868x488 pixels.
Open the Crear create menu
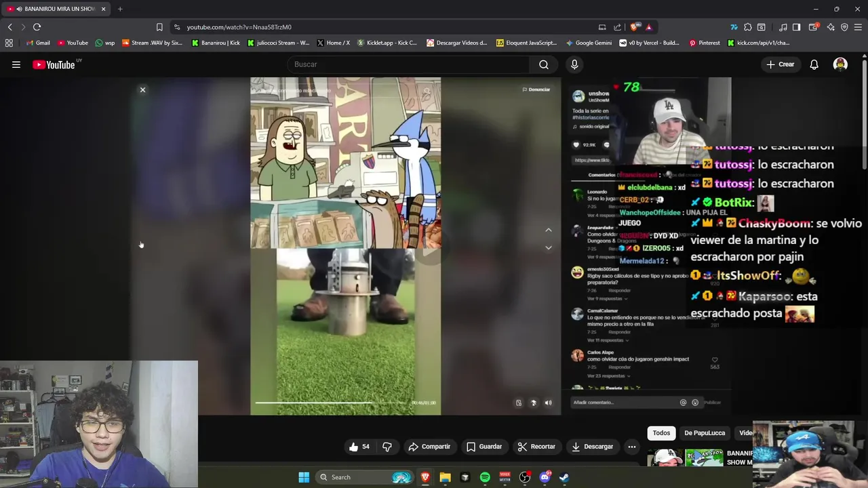(x=780, y=64)
